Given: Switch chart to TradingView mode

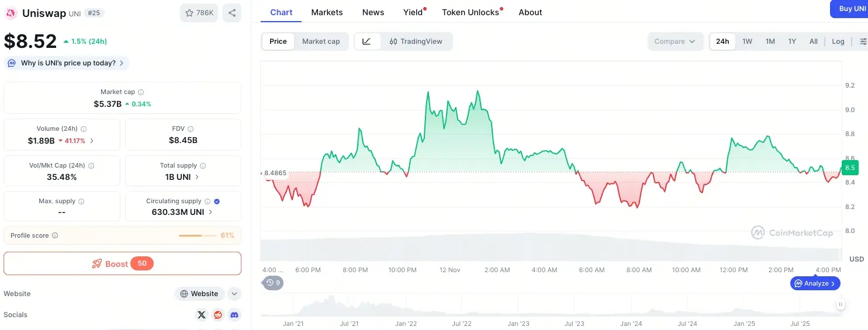Looking at the screenshot, I should [416, 41].
